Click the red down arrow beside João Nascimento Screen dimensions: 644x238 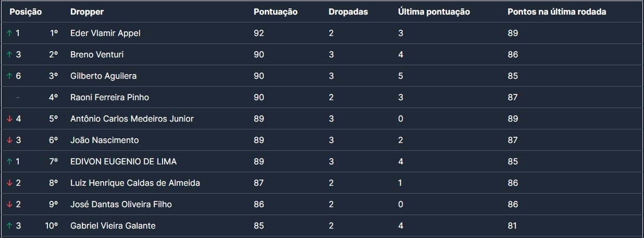[9, 140]
